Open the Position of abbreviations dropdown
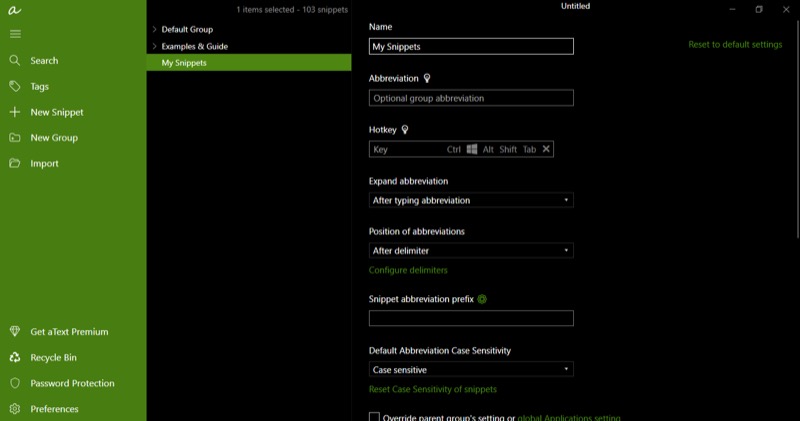This screenshot has height=421, width=800. (x=471, y=251)
